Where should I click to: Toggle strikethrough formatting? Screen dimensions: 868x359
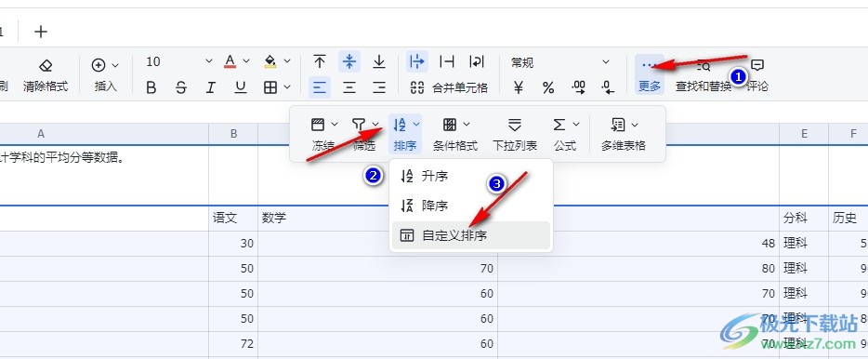(x=180, y=87)
